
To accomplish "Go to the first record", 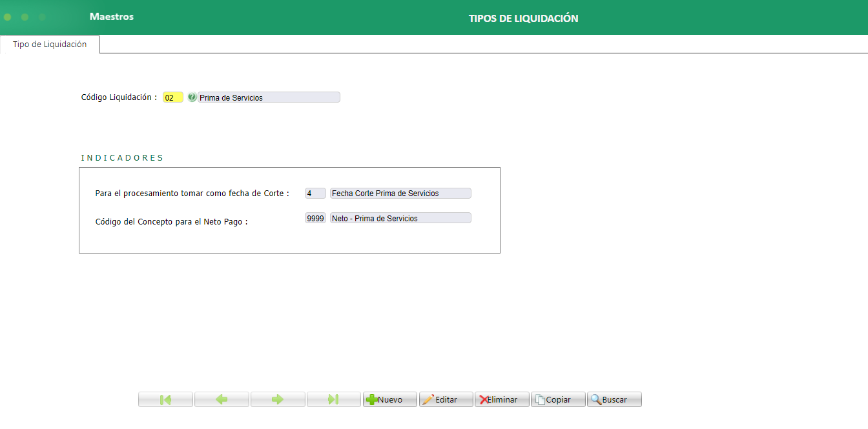I will [165, 399].
